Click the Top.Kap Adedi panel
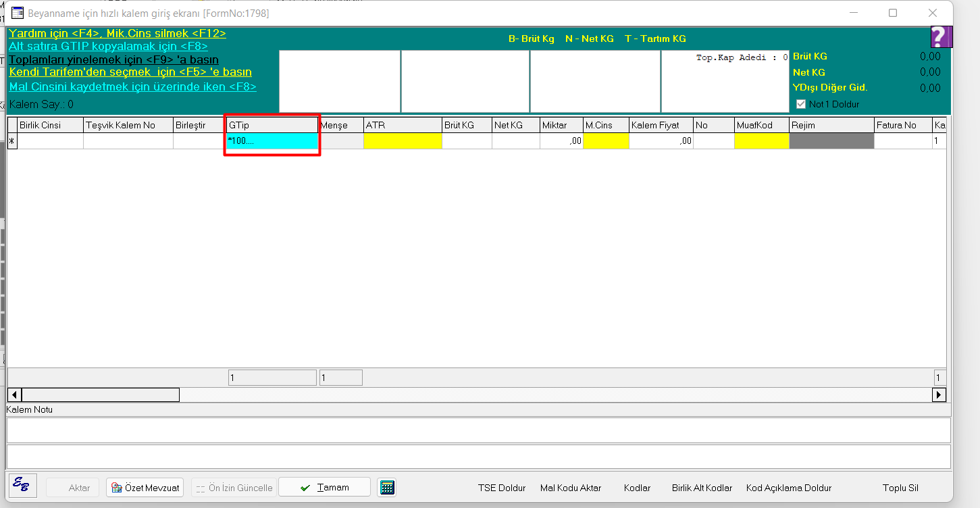980x508 pixels. 725,81
